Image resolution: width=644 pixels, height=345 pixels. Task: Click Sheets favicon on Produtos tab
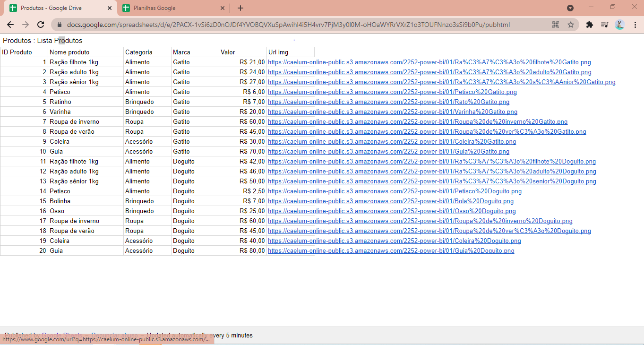[13, 8]
